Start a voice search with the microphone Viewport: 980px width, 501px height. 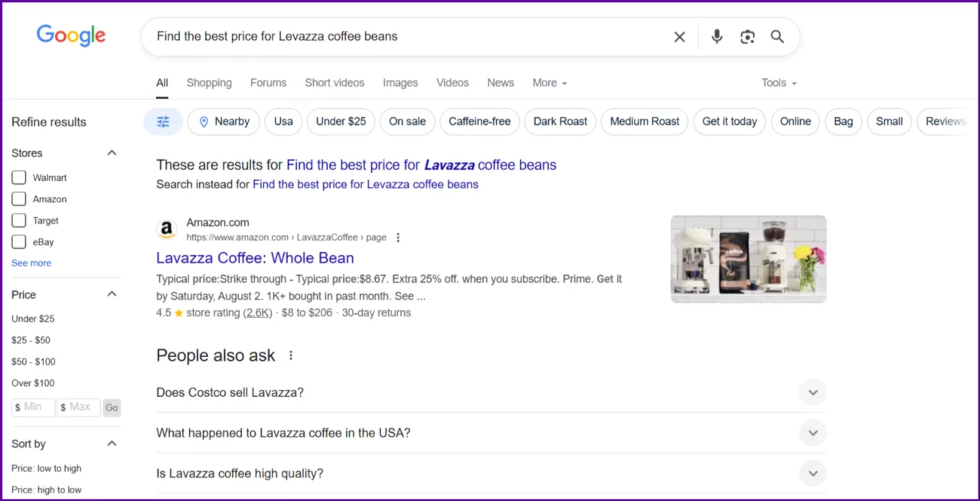point(717,36)
